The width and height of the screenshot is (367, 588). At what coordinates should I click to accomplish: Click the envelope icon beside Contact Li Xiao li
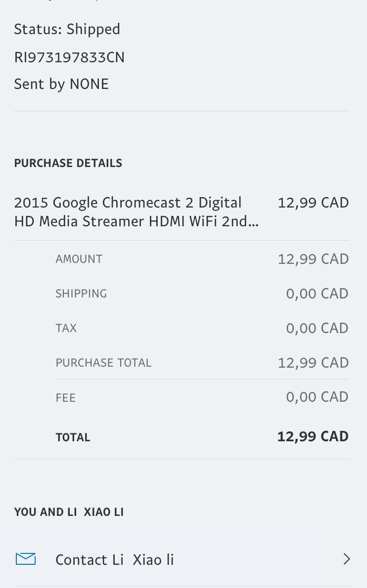(26, 559)
